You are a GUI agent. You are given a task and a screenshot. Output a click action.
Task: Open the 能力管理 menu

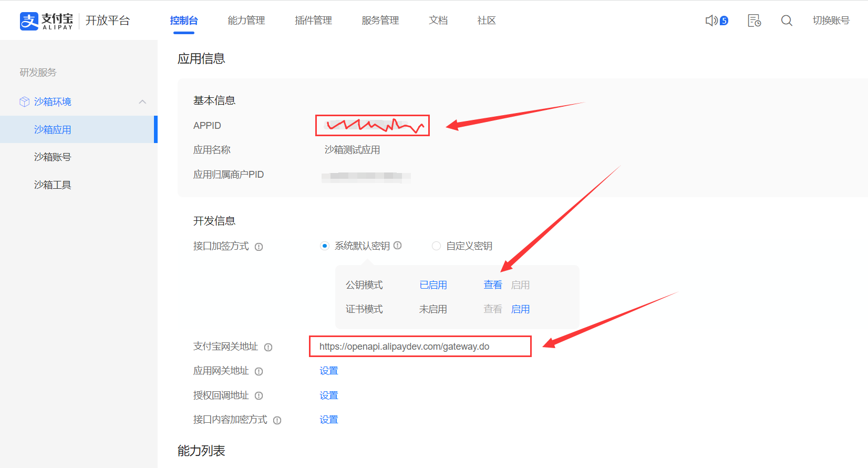(x=246, y=21)
